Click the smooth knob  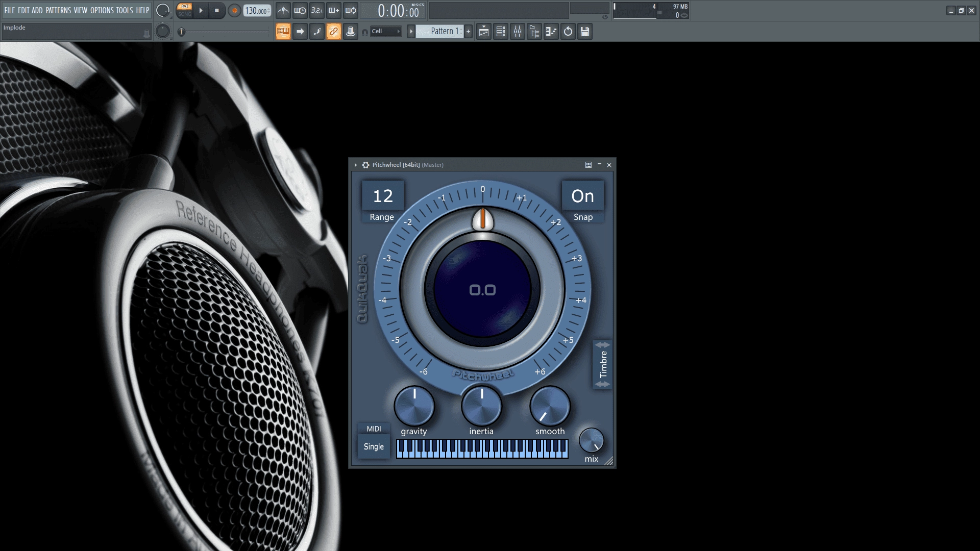[x=550, y=406]
